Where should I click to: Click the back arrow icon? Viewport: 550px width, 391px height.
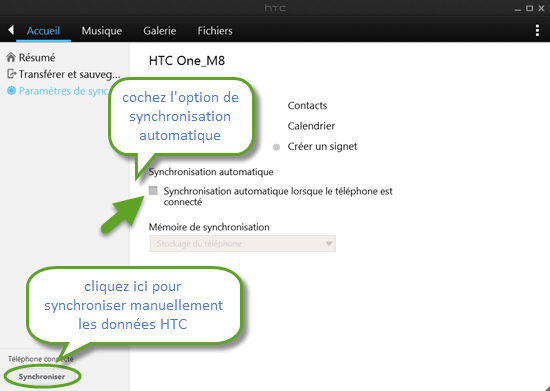tap(11, 30)
